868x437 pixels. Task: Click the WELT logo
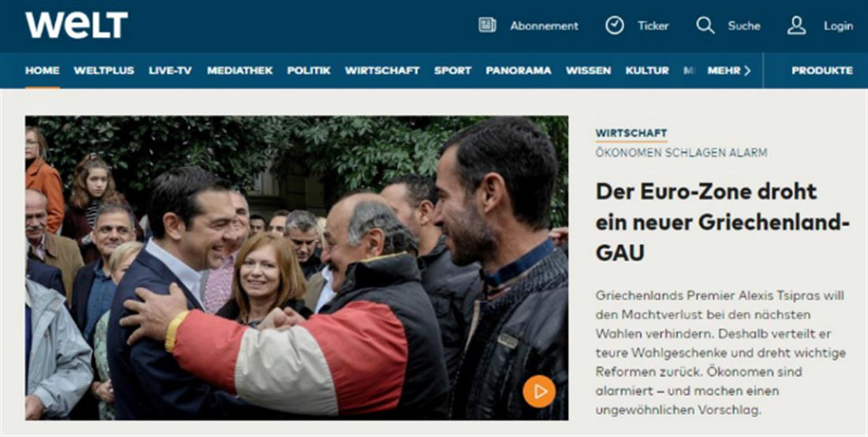[x=77, y=25]
